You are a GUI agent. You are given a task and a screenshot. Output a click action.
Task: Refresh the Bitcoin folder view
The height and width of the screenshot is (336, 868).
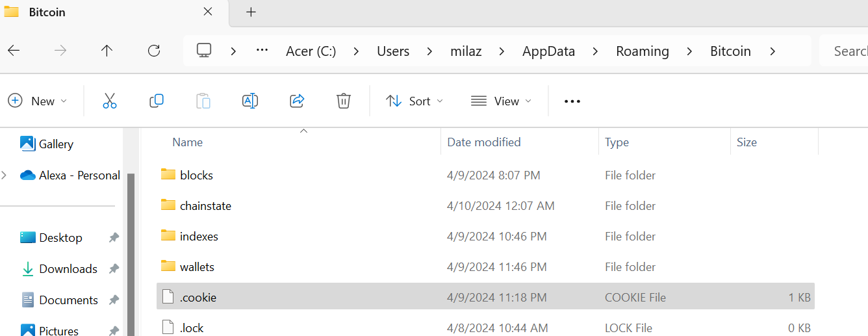point(154,51)
